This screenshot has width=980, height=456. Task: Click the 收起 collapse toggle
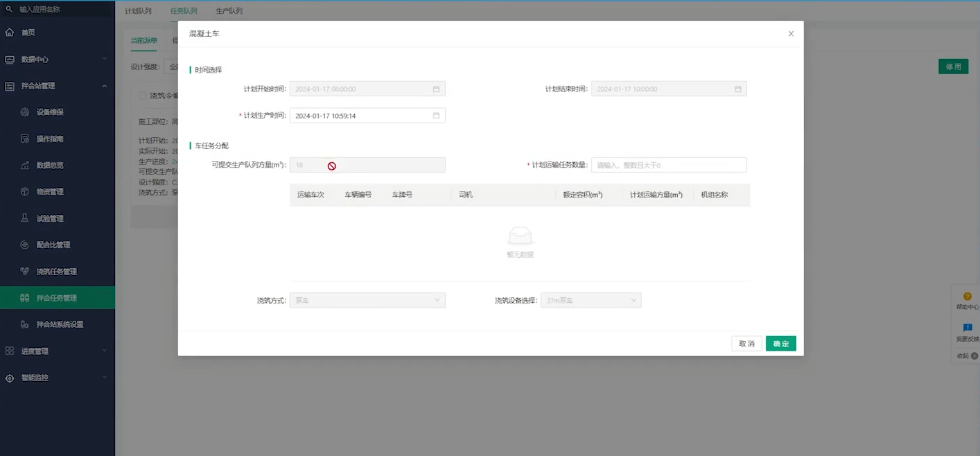click(x=968, y=356)
